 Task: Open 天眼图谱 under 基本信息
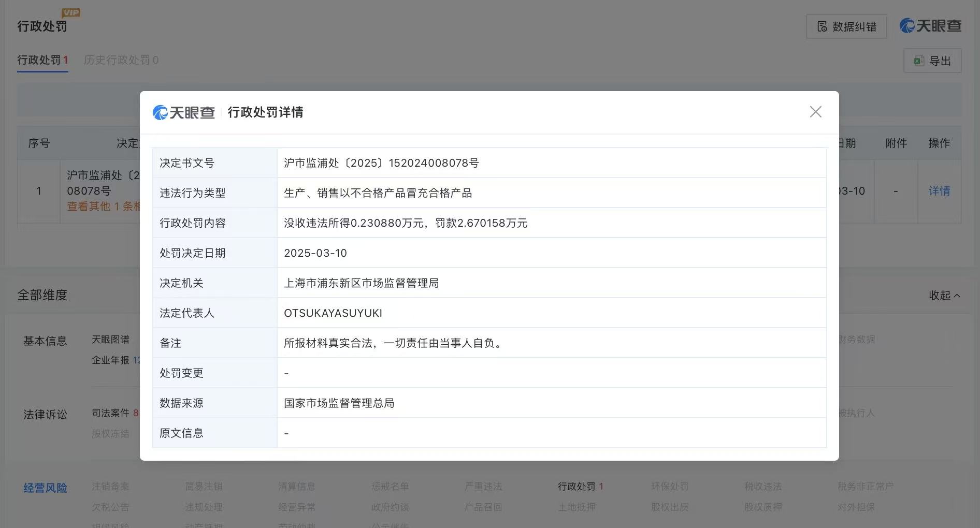click(110, 340)
